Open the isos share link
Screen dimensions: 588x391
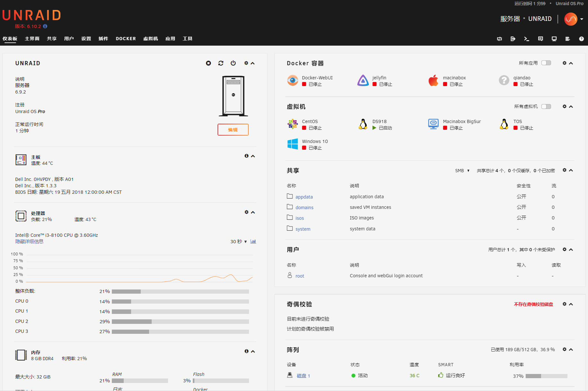click(x=299, y=218)
